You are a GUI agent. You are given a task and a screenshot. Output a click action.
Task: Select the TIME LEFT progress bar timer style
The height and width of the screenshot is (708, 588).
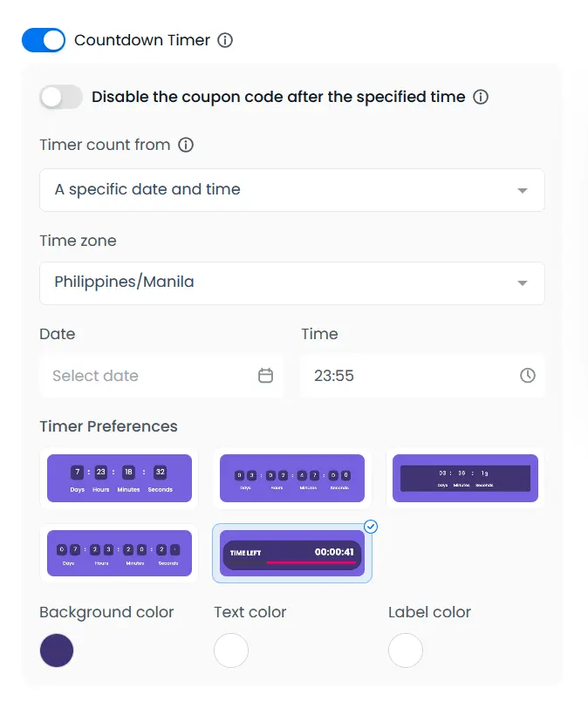pos(292,553)
